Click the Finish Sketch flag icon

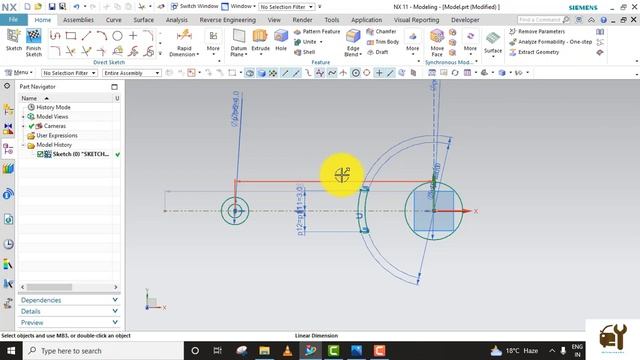[x=33, y=36]
